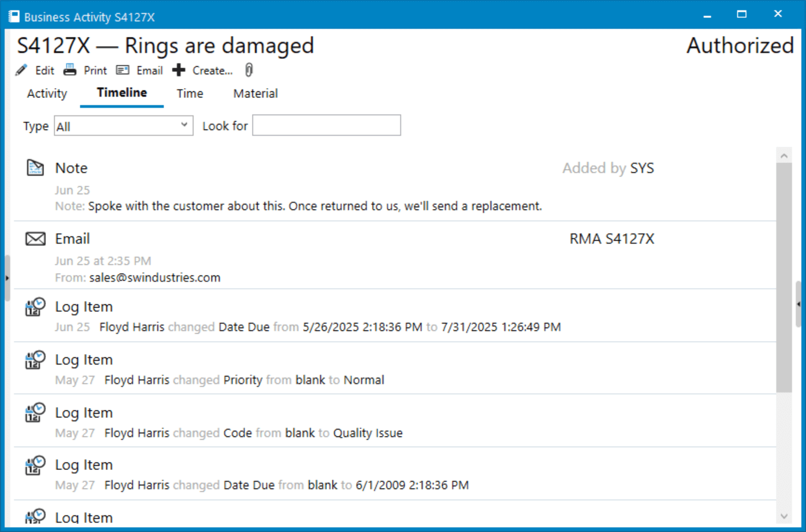
Task: Click the 6/1/2009 2:18:36 PM value
Action: [412, 485]
